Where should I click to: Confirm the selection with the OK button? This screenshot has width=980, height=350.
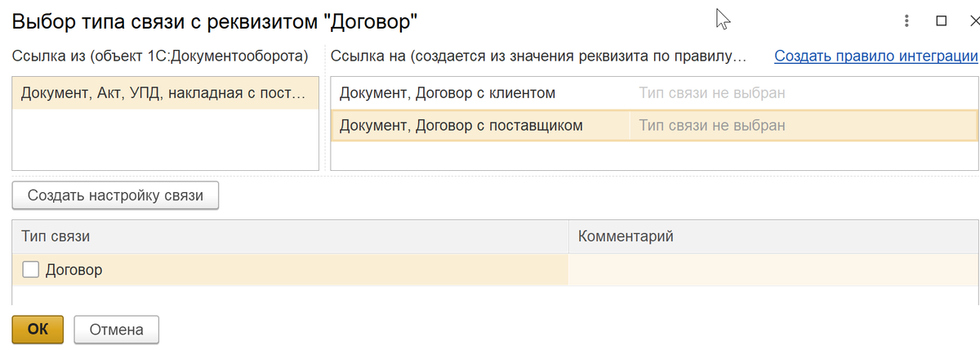38,330
